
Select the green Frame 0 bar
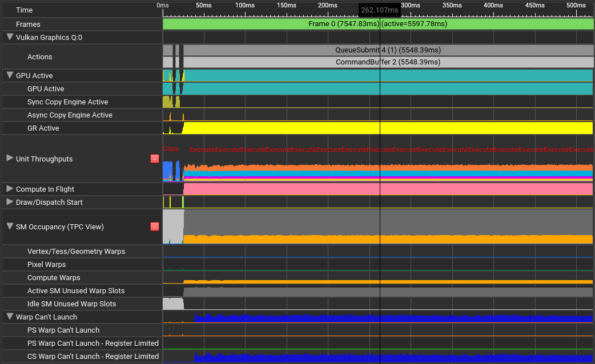click(x=377, y=24)
